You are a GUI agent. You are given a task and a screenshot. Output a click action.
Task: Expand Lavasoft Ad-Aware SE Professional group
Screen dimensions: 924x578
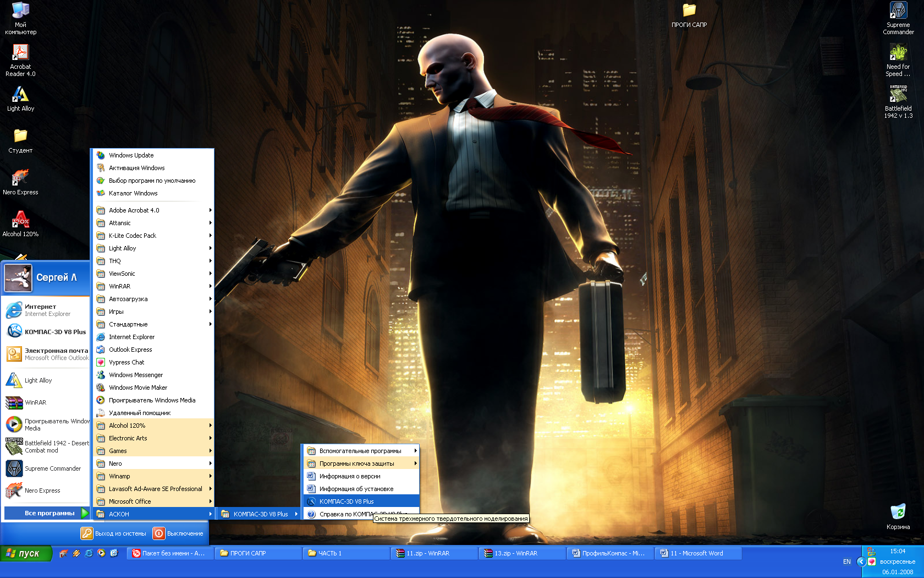click(x=153, y=489)
